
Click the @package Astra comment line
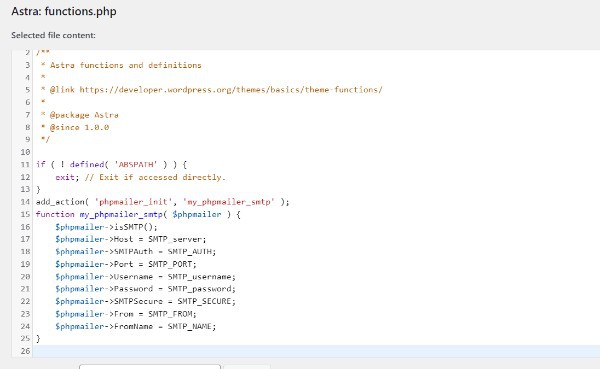click(80, 115)
